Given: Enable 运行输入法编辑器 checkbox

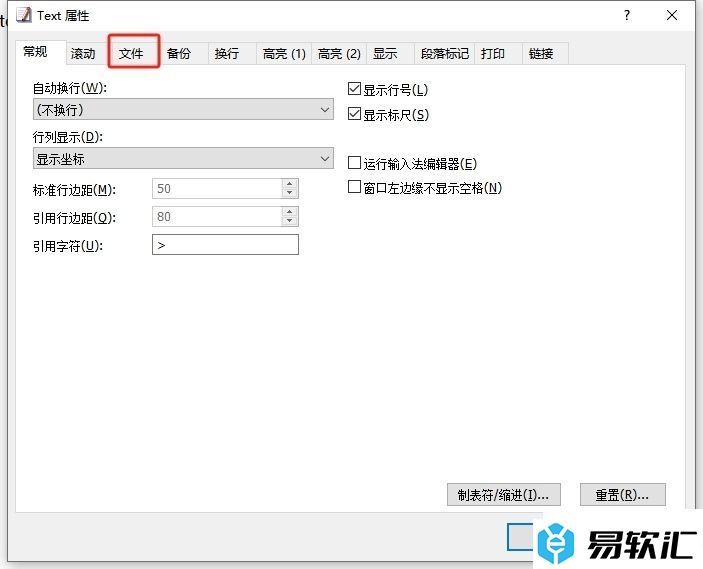Looking at the screenshot, I should click(x=354, y=163).
